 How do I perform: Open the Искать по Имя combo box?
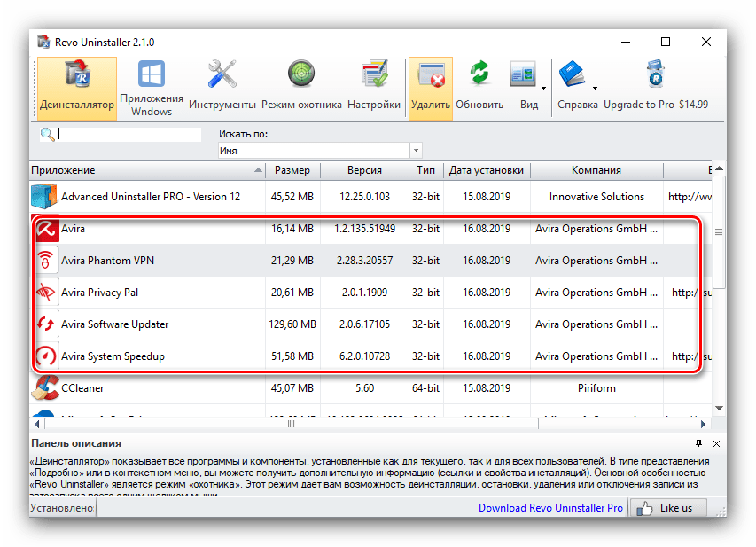click(x=320, y=151)
